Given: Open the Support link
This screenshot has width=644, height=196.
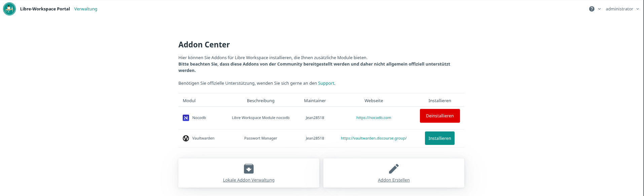Looking at the screenshot, I should [x=326, y=83].
